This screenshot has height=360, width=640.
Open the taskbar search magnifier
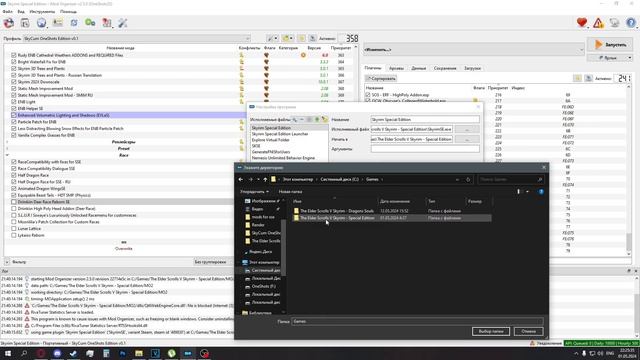(x=24, y=353)
